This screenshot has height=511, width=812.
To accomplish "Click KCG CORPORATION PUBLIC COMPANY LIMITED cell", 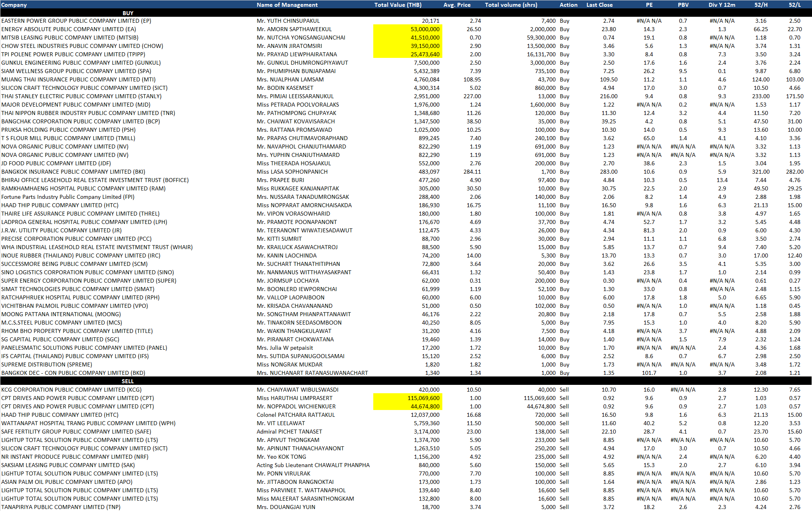I will pos(71,390).
